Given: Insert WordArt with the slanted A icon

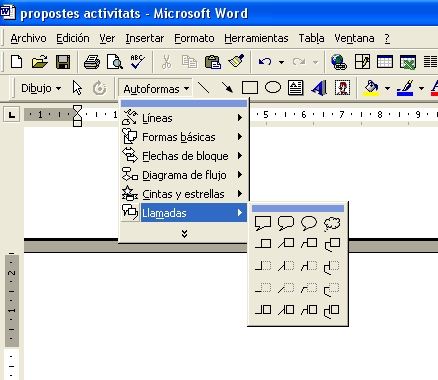Looking at the screenshot, I should tap(319, 88).
